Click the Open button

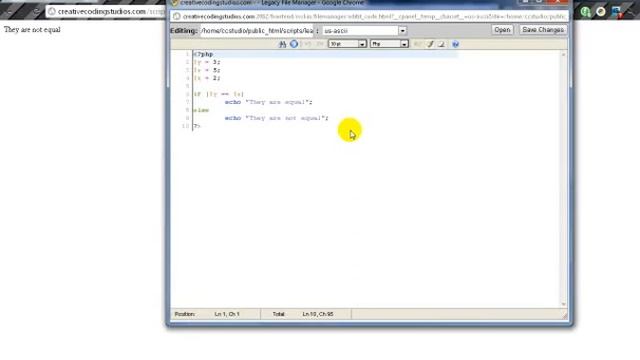(502, 30)
